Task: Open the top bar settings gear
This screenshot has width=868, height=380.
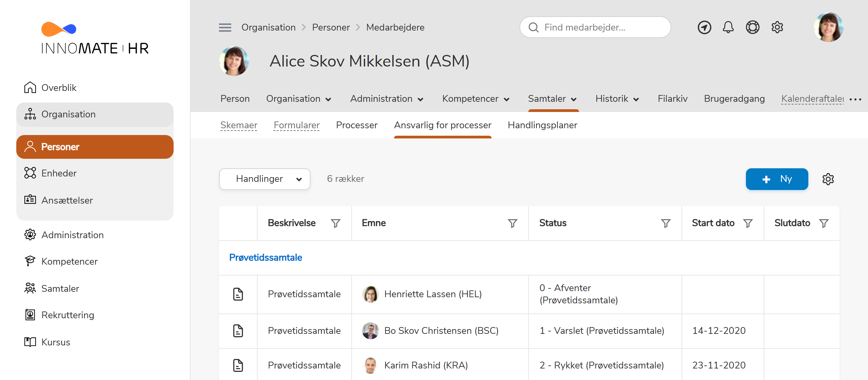Action: click(x=777, y=27)
